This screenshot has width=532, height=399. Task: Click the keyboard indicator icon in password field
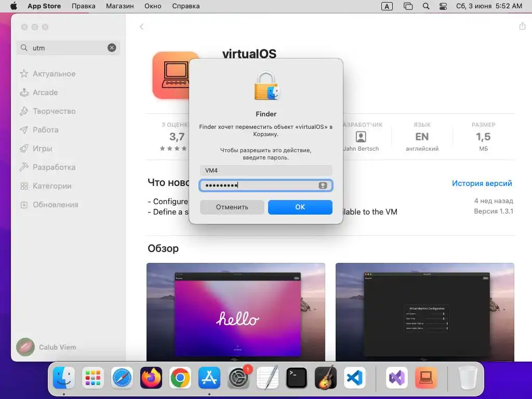pyautogui.click(x=323, y=185)
